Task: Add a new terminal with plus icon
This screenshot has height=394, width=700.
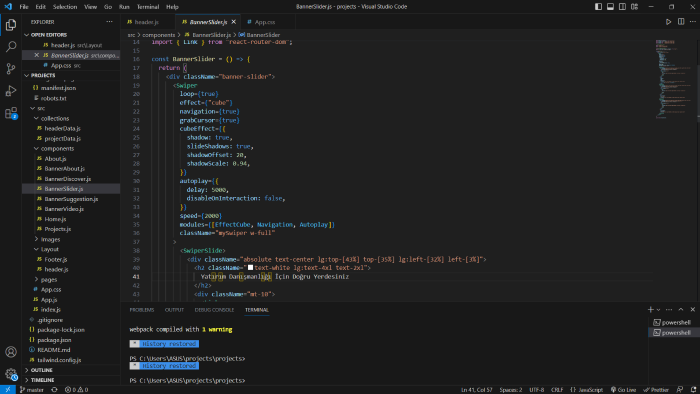Action: pyautogui.click(x=650, y=310)
